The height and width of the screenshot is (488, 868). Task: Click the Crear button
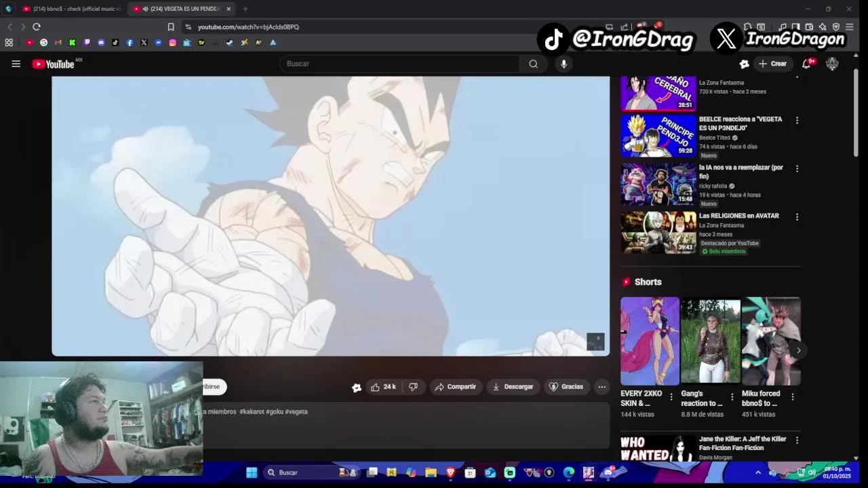pos(772,64)
